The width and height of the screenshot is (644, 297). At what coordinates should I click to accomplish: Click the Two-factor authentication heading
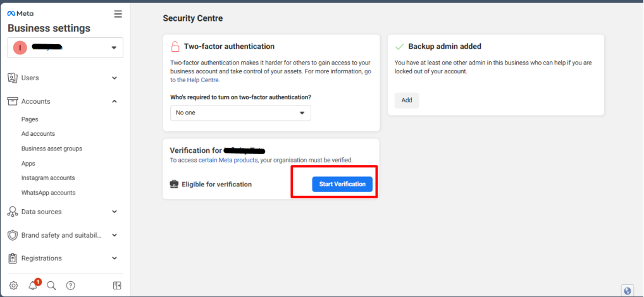tap(229, 46)
